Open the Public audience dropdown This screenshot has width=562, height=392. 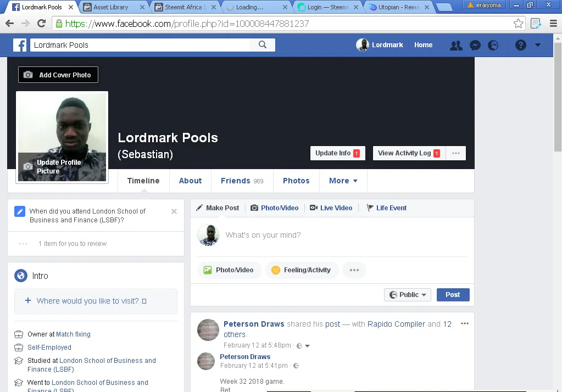point(408,294)
